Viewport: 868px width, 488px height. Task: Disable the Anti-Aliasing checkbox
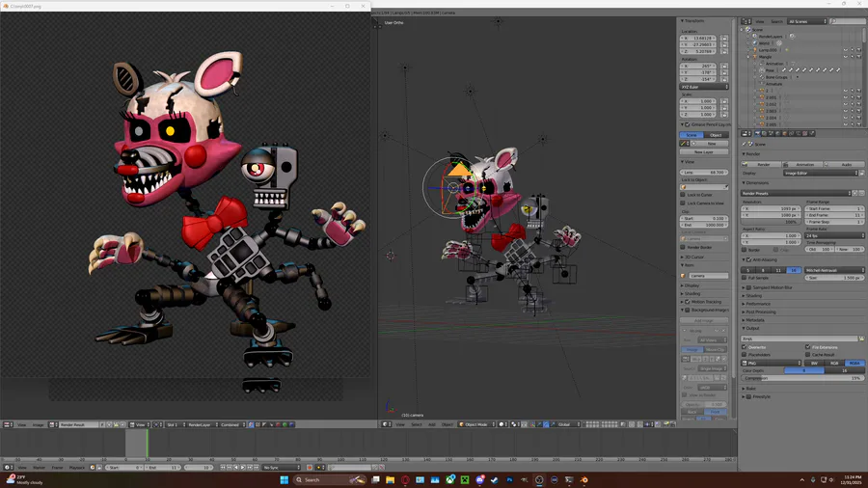(749, 259)
